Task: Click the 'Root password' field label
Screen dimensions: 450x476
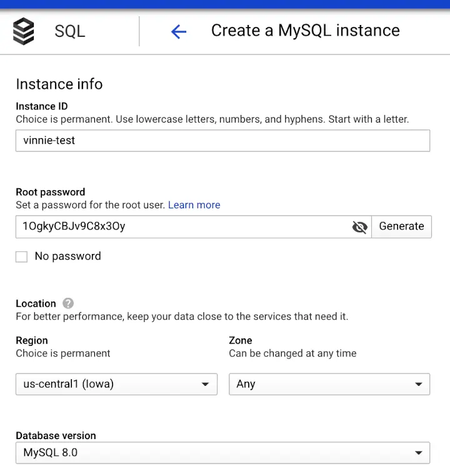Action: pyautogui.click(x=50, y=192)
